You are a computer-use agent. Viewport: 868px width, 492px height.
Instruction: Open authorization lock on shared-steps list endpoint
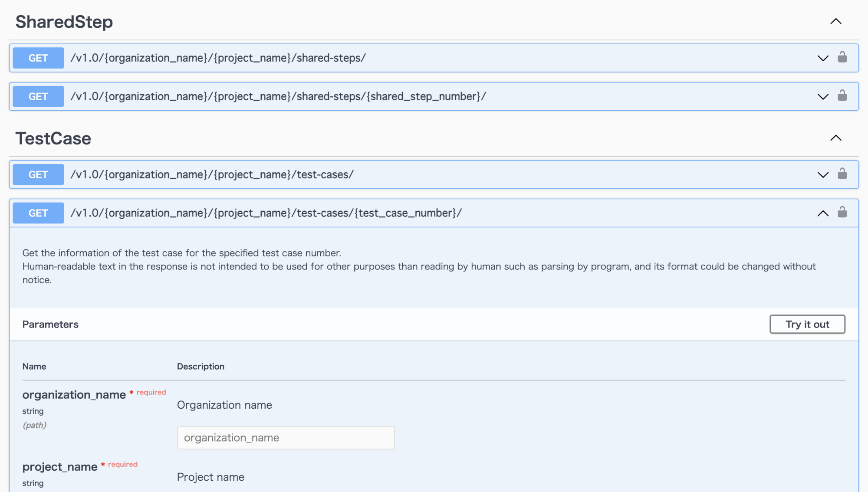[x=843, y=58]
